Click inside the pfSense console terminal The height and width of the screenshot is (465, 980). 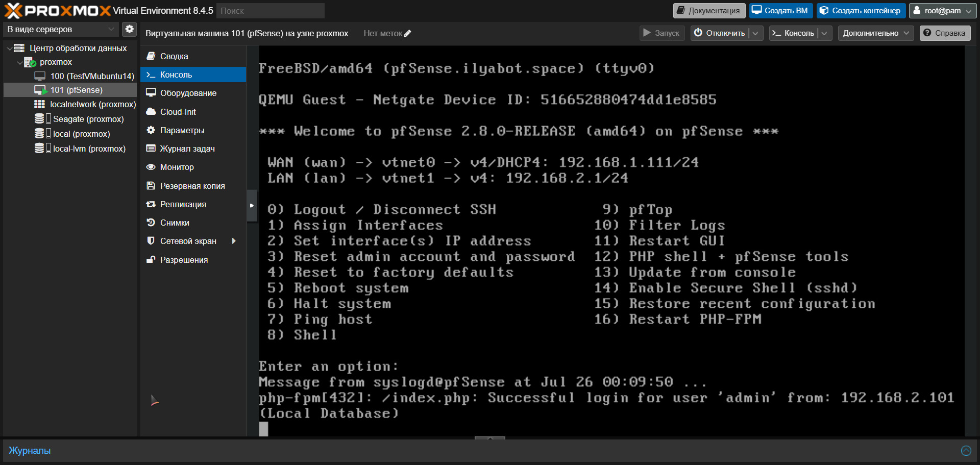pos(611,240)
